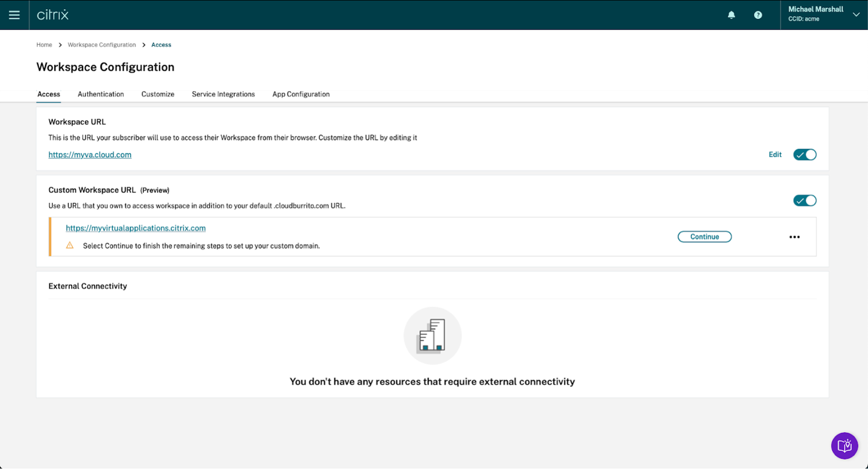Open the help question mark icon

point(758,15)
